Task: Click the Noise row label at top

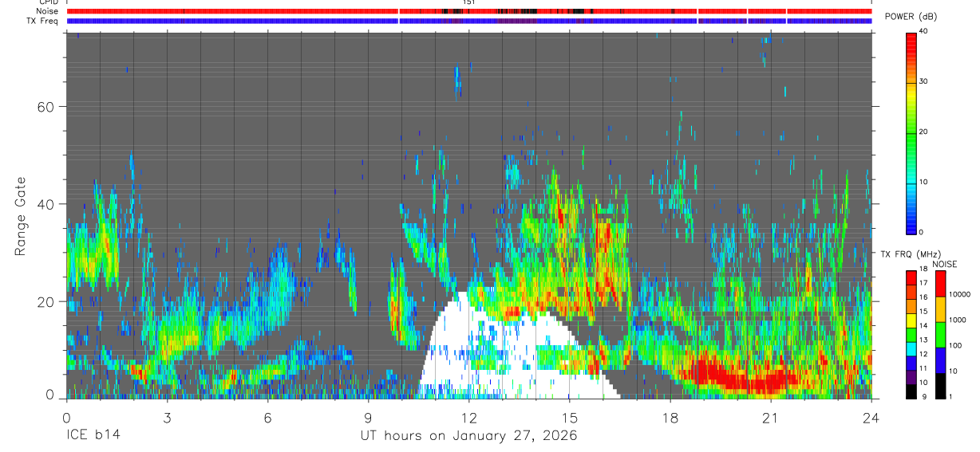Action: click(48, 11)
